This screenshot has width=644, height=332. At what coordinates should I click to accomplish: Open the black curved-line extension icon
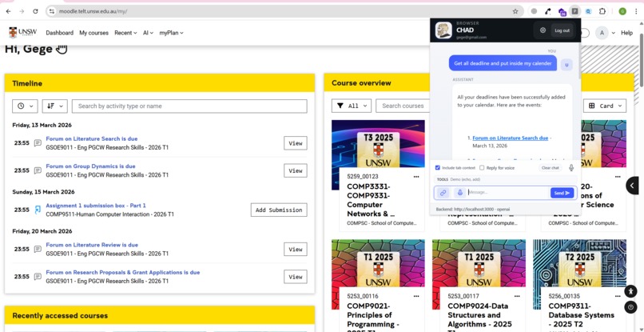click(548, 11)
